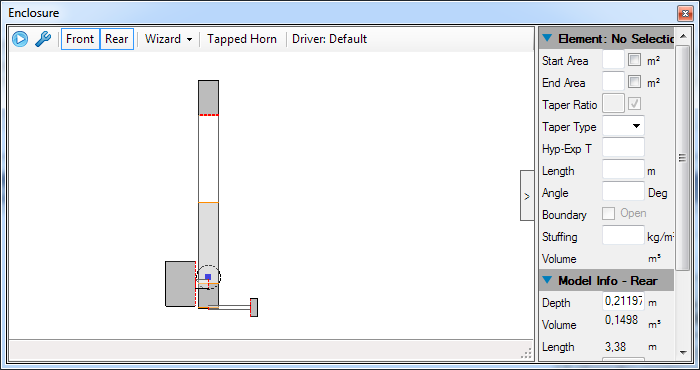Select the small gray port end element
Screen dimensions: 700x370
[x=254, y=308]
